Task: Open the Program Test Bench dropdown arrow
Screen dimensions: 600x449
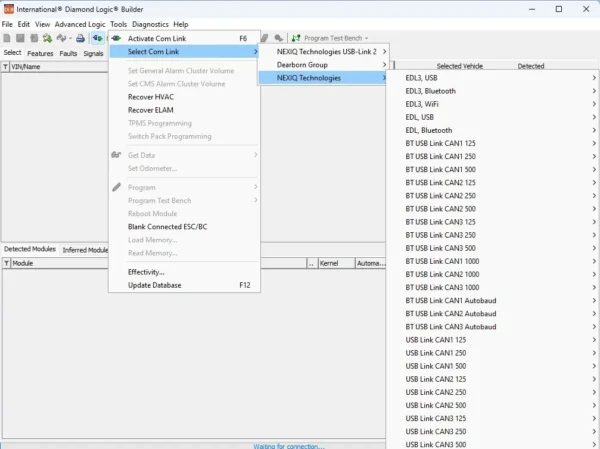Action: (x=367, y=38)
